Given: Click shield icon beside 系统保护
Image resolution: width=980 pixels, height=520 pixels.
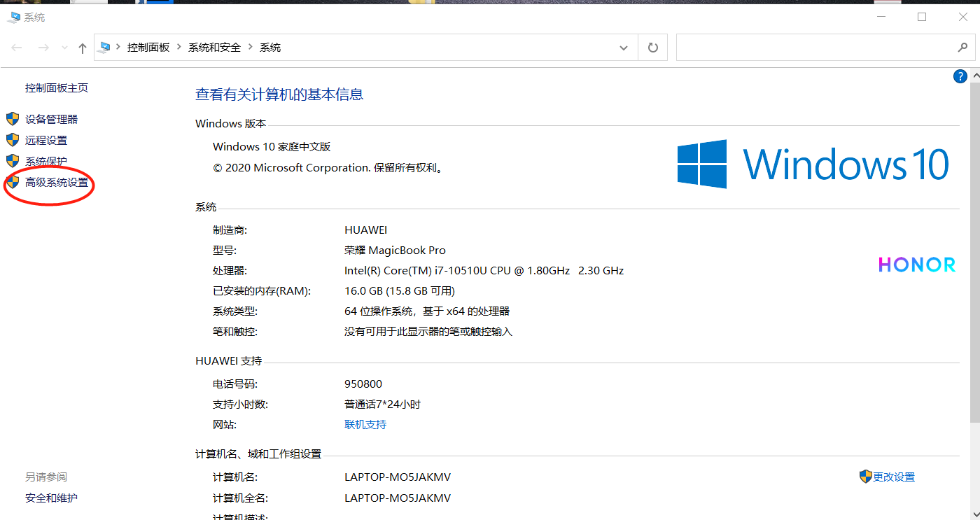Looking at the screenshot, I should pyautogui.click(x=13, y=161).
